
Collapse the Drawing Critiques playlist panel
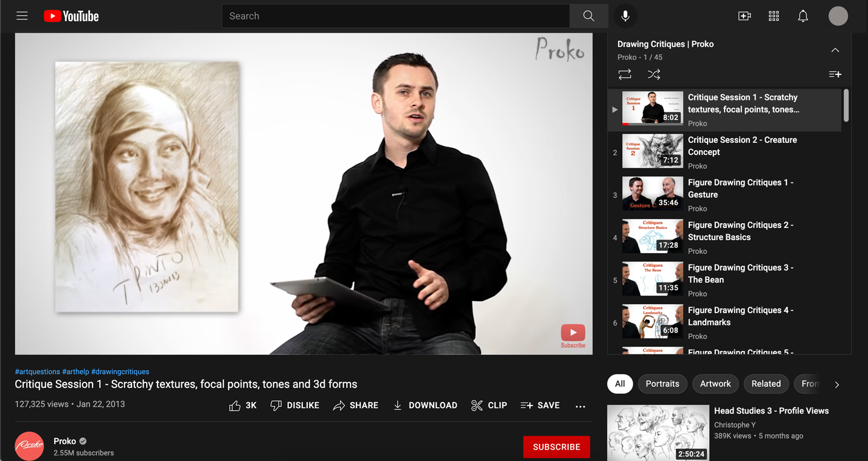point(835,50)
